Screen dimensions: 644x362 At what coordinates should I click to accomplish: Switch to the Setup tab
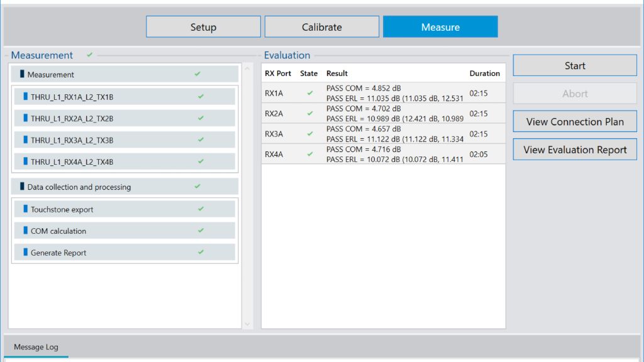[203, 27]
